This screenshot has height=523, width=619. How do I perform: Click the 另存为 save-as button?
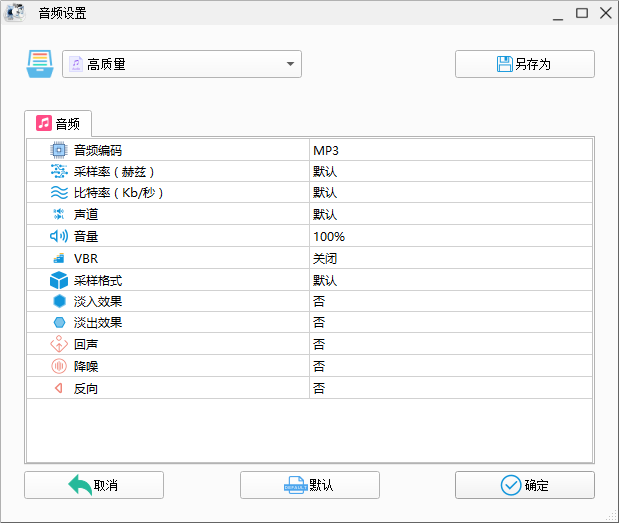(x=524, y=64)
